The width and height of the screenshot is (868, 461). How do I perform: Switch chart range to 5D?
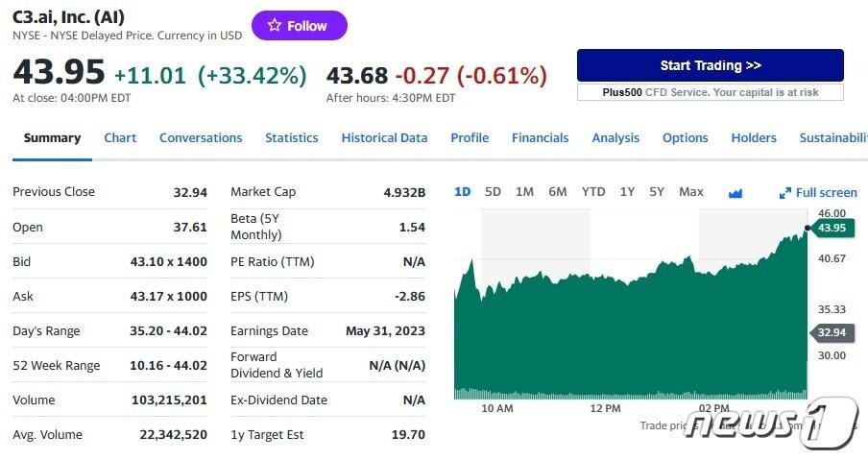[493, 192]
